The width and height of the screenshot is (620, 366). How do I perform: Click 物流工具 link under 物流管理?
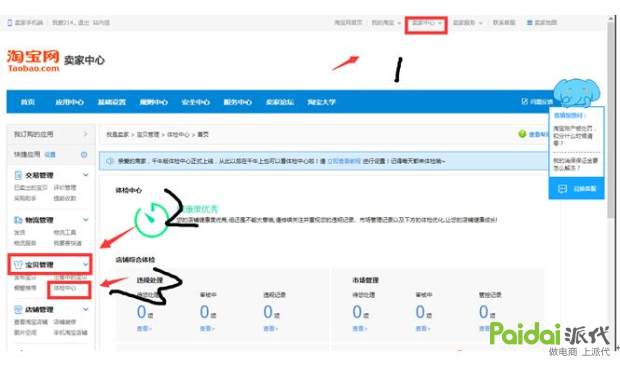65,233
